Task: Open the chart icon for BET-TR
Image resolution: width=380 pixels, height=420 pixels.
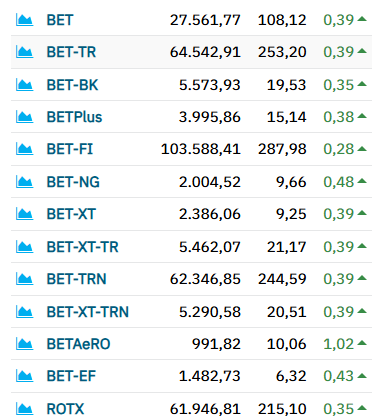Action: [25, 52]
